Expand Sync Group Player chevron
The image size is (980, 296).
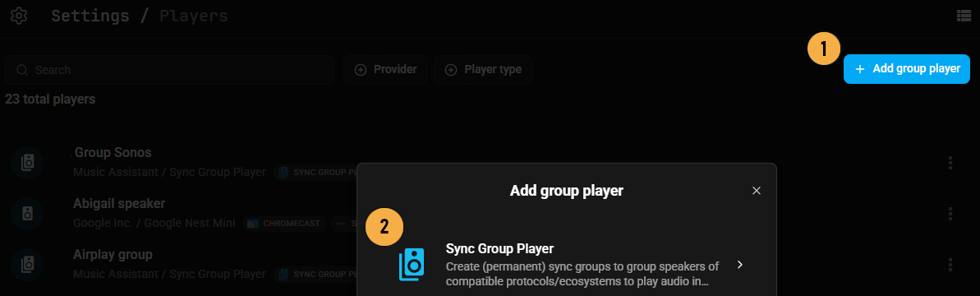pyautogui.click(x=740, y=265)
